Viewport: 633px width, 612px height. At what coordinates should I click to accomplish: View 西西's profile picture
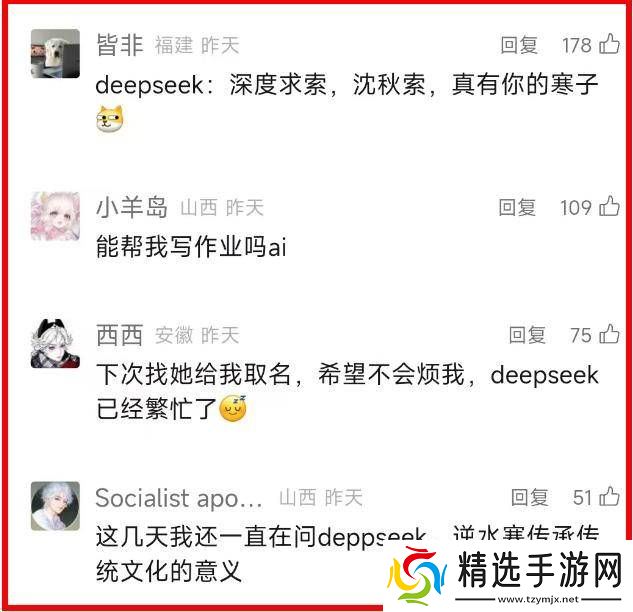coord(55,344)
